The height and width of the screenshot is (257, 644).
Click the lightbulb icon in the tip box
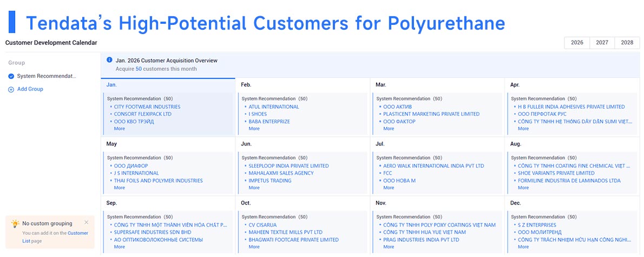tap(15, 224)
